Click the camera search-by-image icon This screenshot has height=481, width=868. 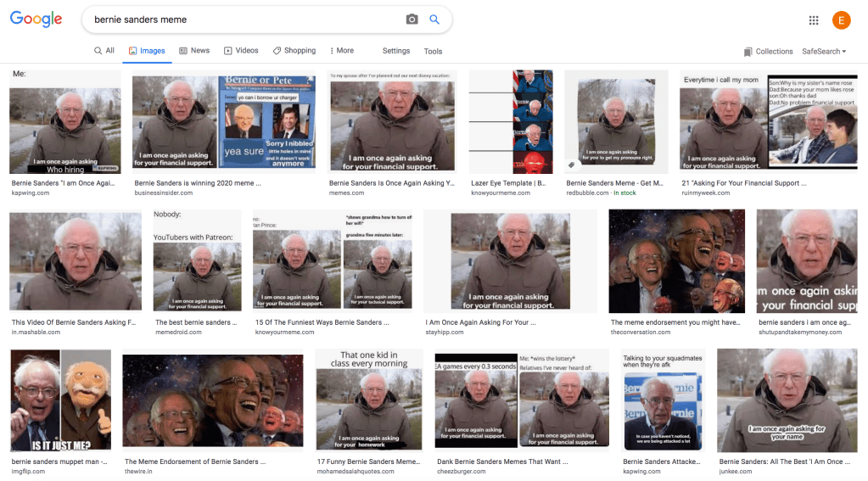point(412,20)
